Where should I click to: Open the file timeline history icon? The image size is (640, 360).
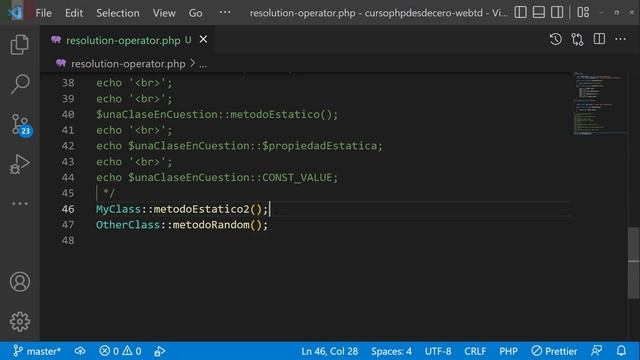pyautogui.click(x=556, y=39)
